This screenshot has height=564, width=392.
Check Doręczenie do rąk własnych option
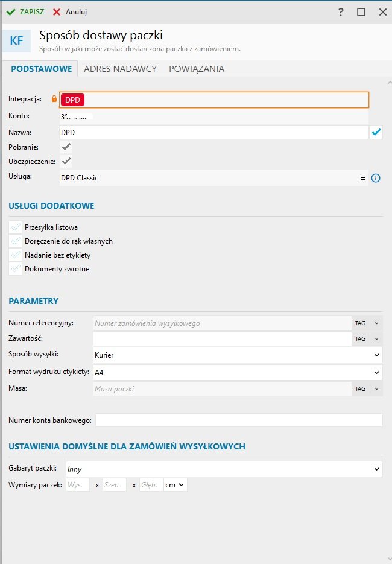point(16,241)
